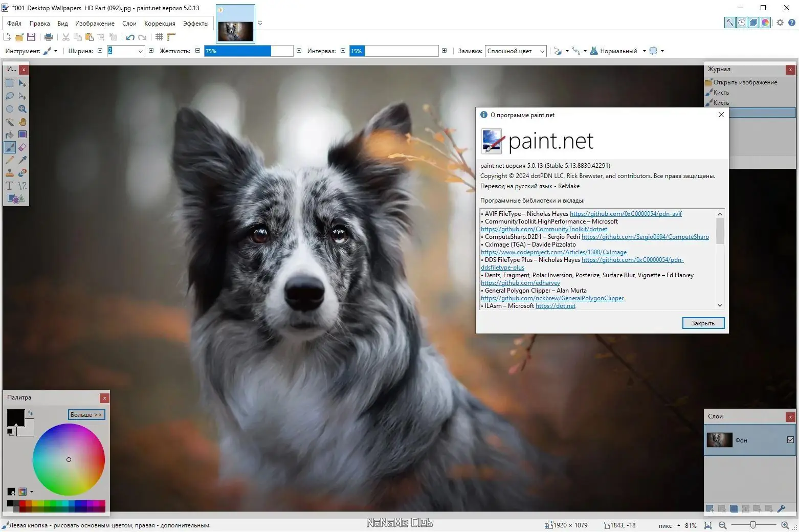Open the Ширина width dropdown
The height and width of the screenshot is (532, 799).
[141, 51]
